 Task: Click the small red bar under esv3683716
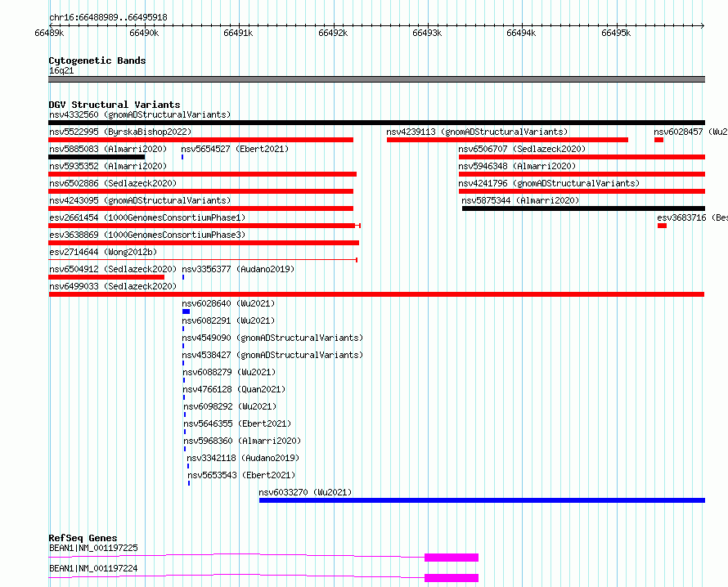pyautogui.click(x=662, y=226)
